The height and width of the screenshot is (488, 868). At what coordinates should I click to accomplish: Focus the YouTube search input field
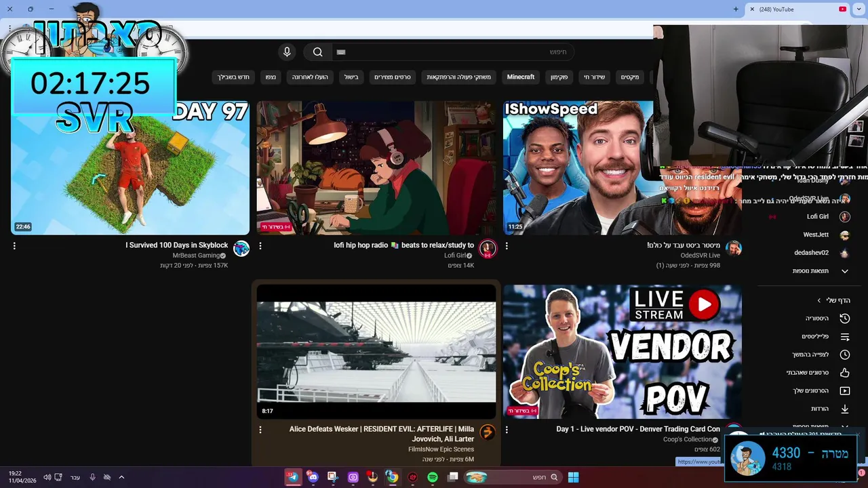pos(452,52)
